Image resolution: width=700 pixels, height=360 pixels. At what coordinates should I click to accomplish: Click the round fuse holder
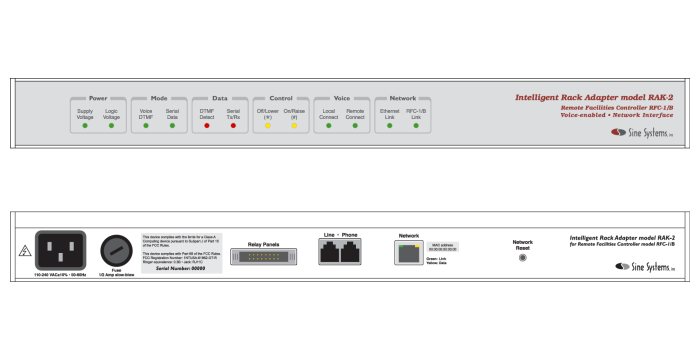point(116,251)
